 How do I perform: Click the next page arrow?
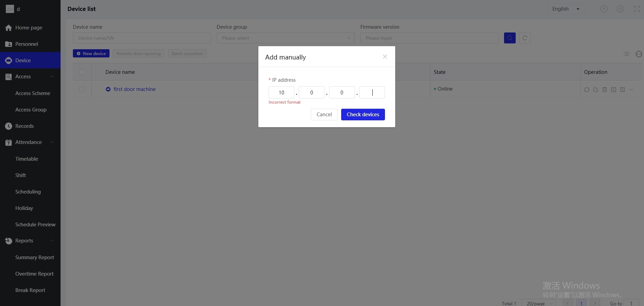[x=595, y=303]
